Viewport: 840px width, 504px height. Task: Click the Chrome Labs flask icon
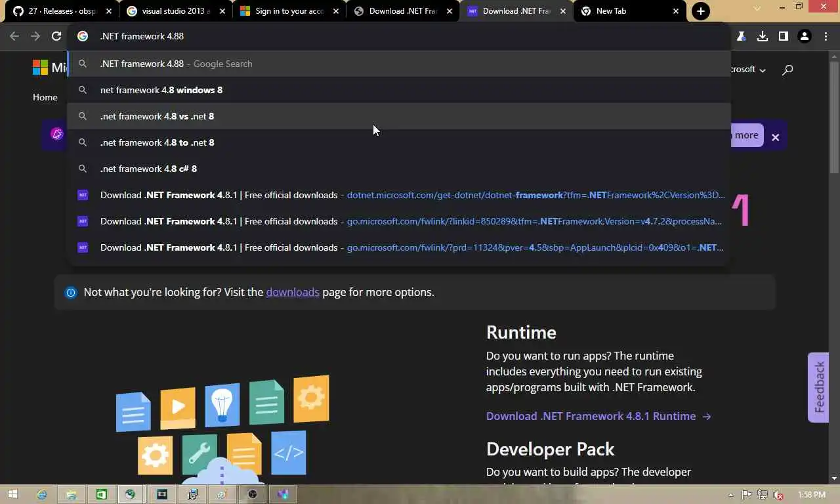(742, 37)
